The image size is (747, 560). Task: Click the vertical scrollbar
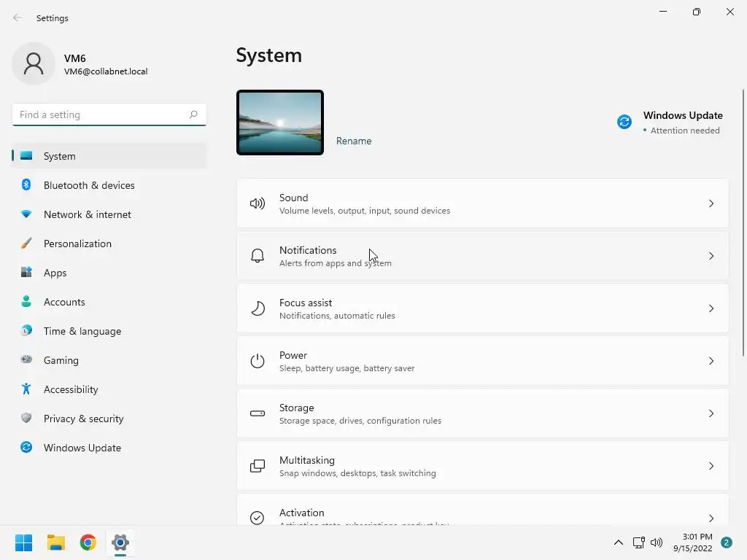[x=743, y=222]
